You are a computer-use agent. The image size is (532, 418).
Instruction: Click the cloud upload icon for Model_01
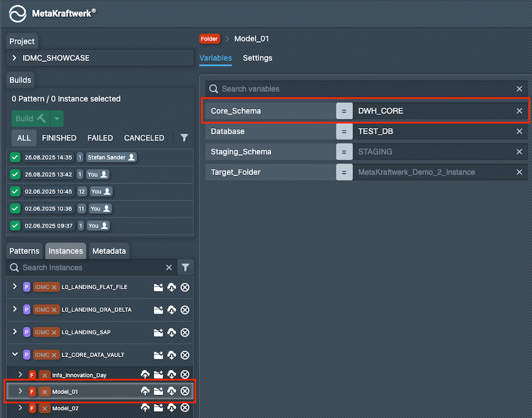coord(145,391)
